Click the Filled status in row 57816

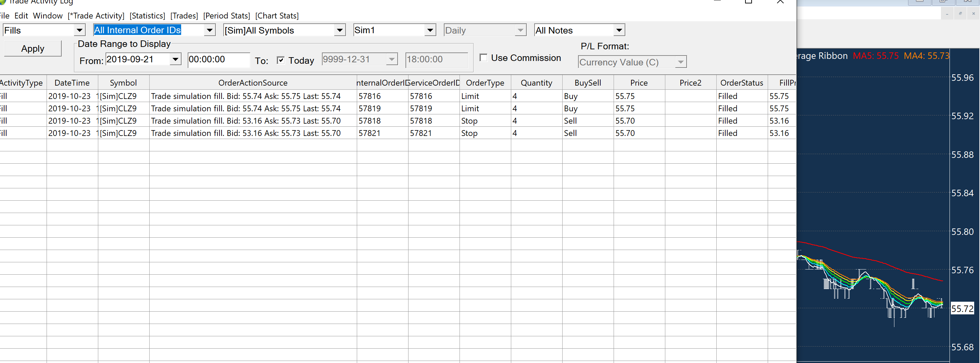[x=742, y=96]
